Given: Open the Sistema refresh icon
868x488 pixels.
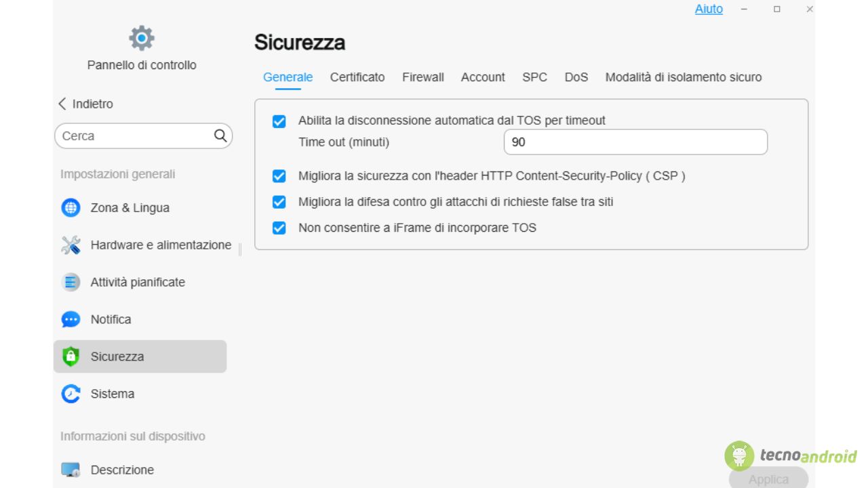Looking at the screenshot, I should (x=71, y=394).
